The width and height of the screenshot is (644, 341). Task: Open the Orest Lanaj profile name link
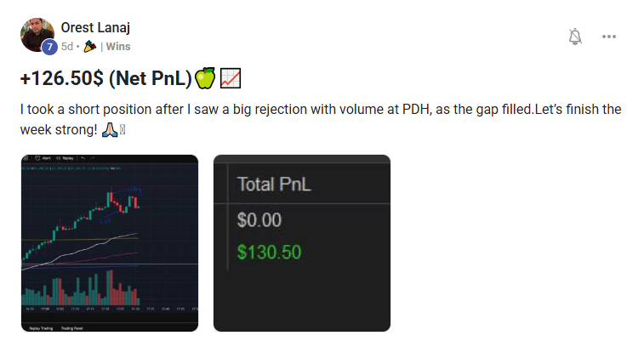95,27
